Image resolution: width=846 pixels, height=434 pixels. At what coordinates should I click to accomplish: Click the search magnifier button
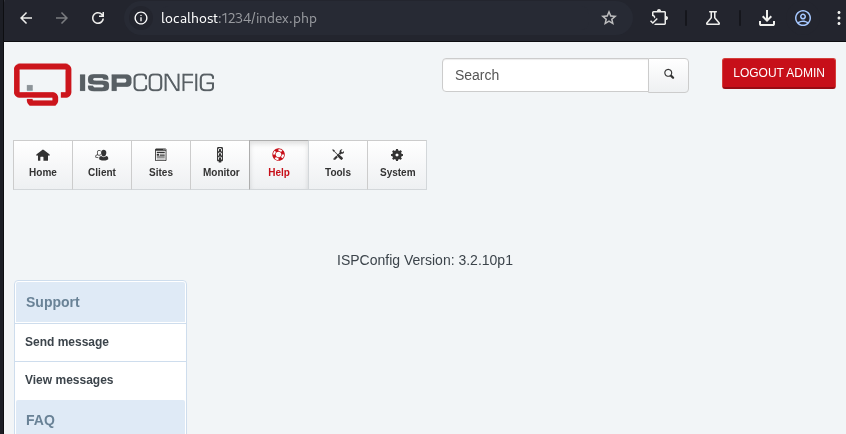[669, 75]
